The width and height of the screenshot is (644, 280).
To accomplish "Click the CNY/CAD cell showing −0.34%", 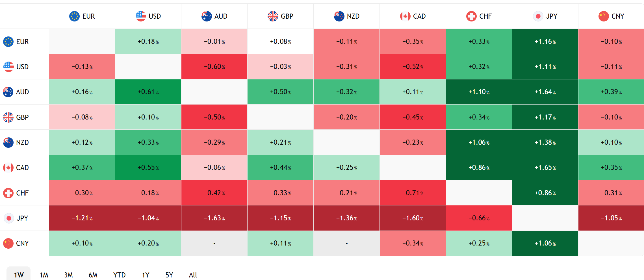I will click(x=413, y=243).
